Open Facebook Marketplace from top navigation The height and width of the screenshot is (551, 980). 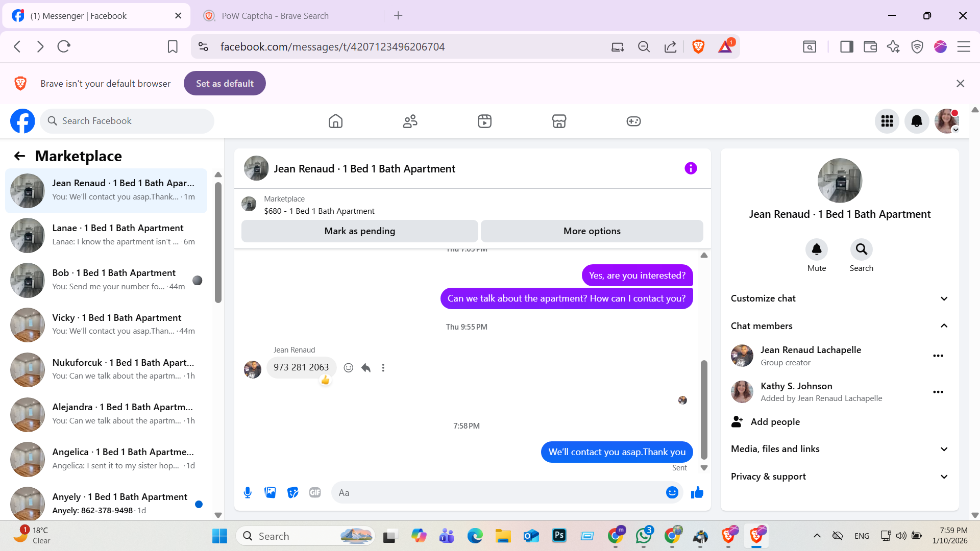point(559,121)
